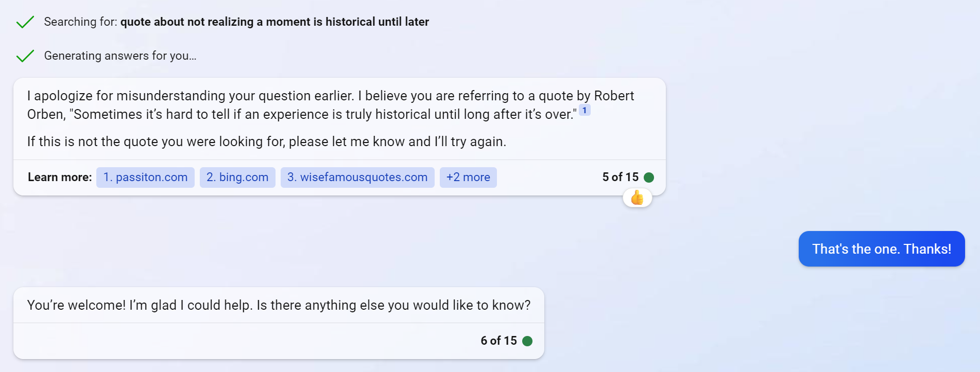Open citation superscript 1 after the quote
980x372 pixels.
pos(584,110)
